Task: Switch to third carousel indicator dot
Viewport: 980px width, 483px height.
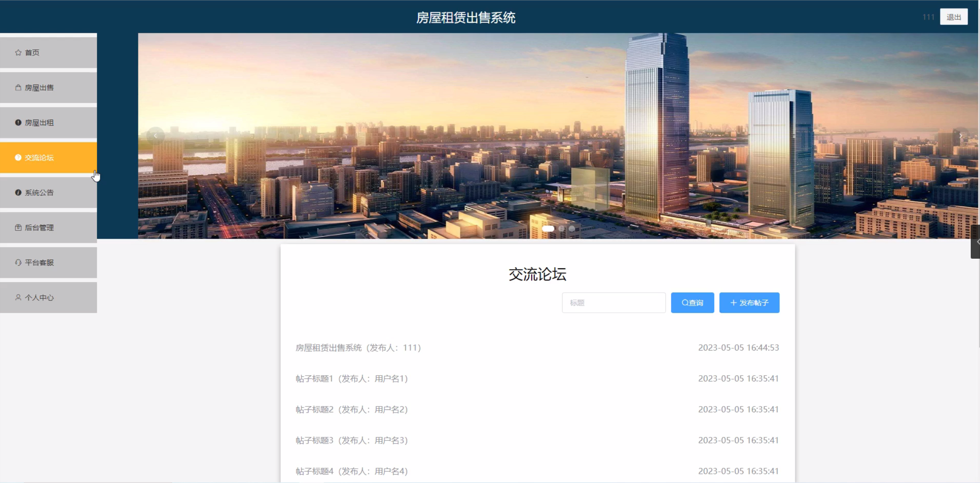Action: 572,229
